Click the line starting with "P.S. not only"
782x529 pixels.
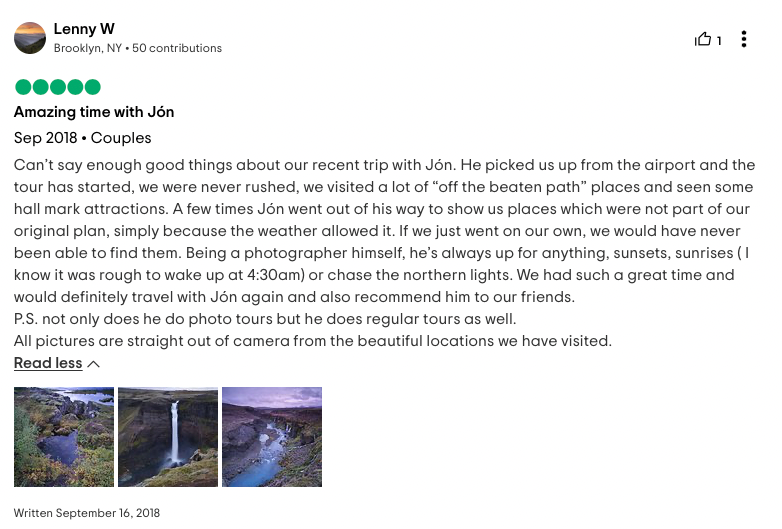265,319
